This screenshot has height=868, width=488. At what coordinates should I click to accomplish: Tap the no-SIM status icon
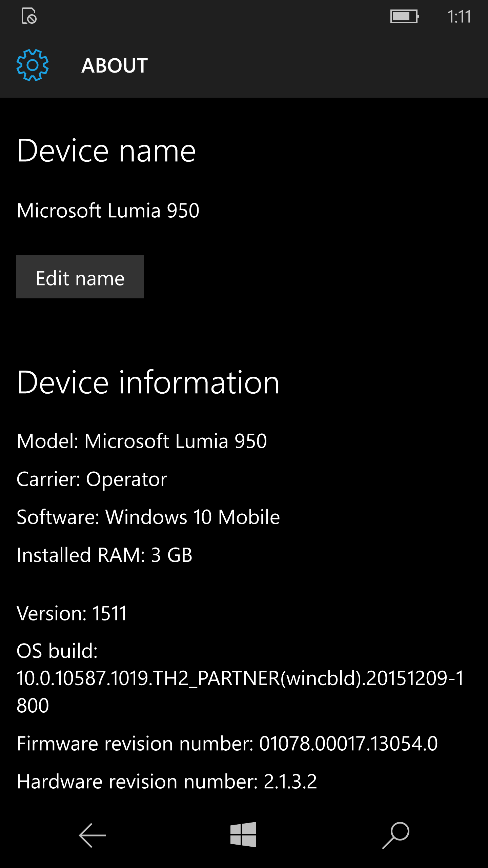click(x=29, y=16)
